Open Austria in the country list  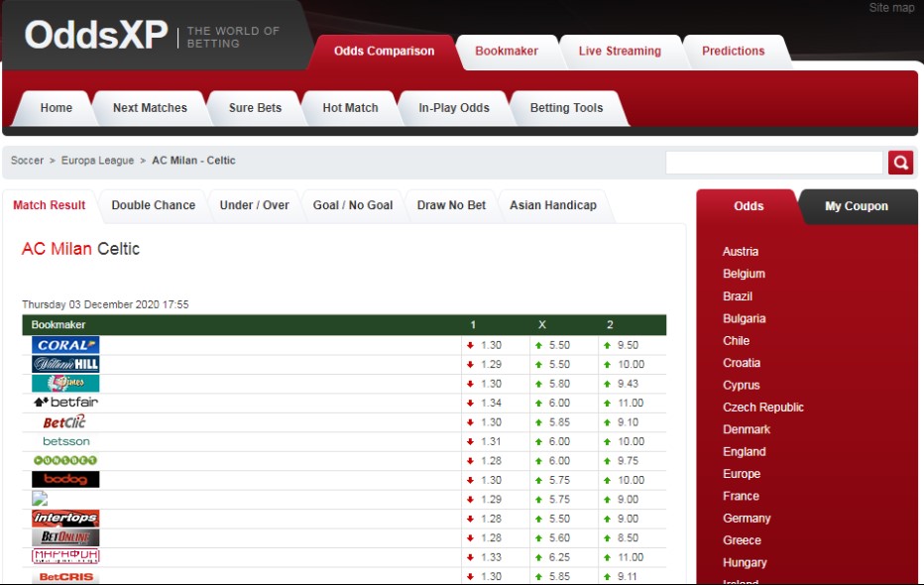point(741,252)
